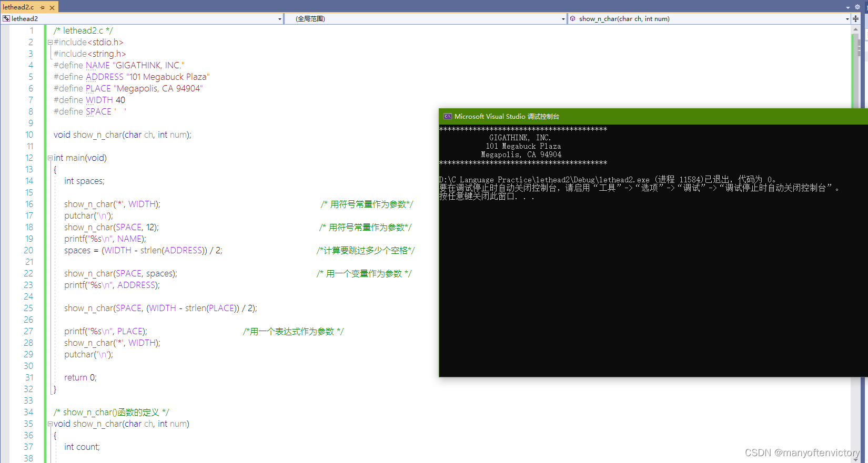This screenshot has width=868, height=463.
Task: Click the putchar call on line 17
Action: tap(88, 215)
